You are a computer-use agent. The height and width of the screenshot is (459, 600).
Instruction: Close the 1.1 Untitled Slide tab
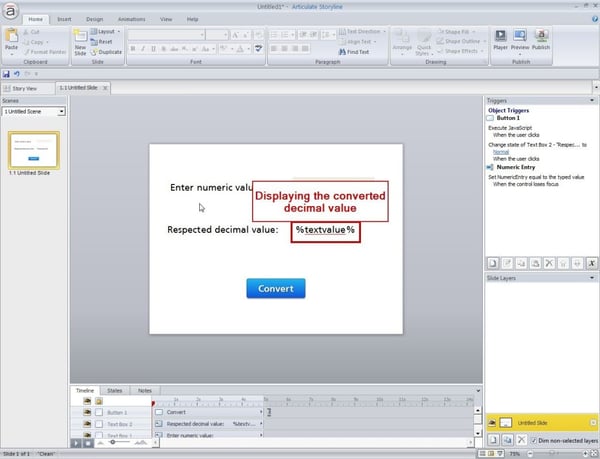click(x=105, y=88)
